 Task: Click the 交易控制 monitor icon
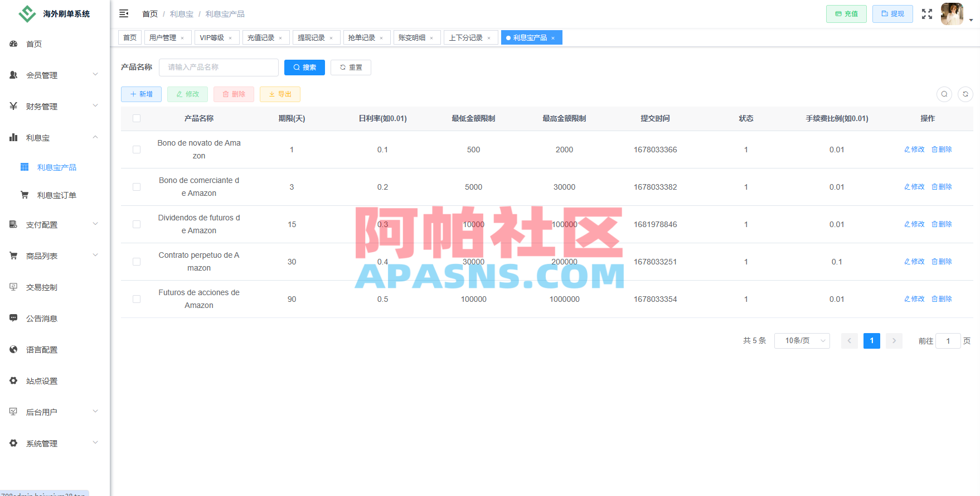pos(13,287)
